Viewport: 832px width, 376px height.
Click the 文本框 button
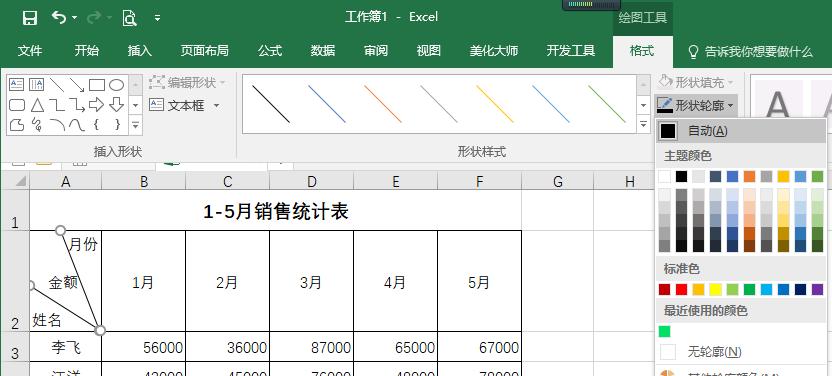tap(177, 106)
